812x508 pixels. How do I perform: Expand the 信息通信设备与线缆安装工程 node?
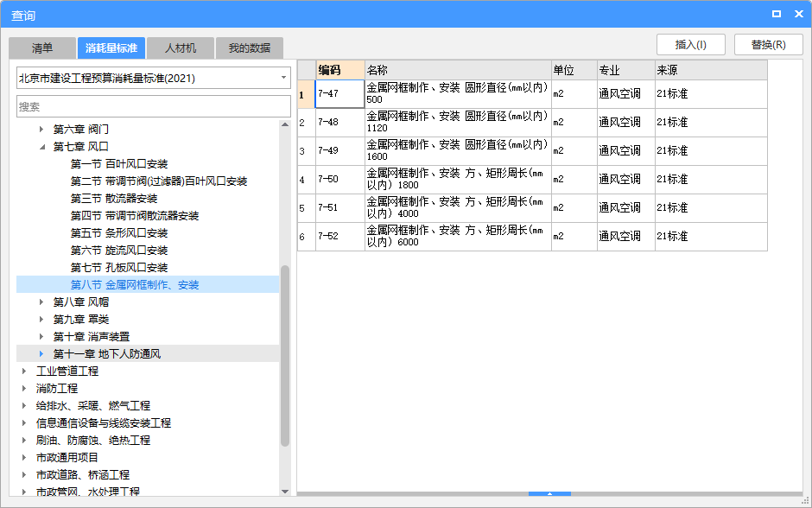click(x=24, y=422)
